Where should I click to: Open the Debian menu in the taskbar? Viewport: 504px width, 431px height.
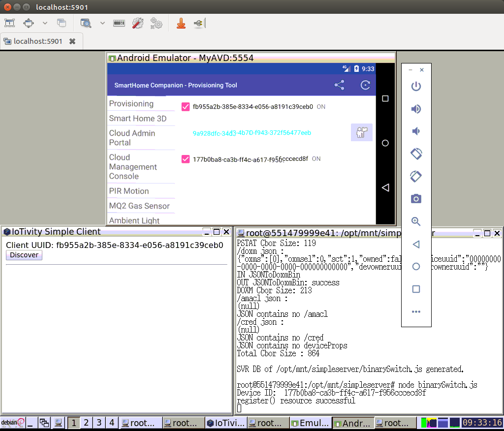pos(12,422)
